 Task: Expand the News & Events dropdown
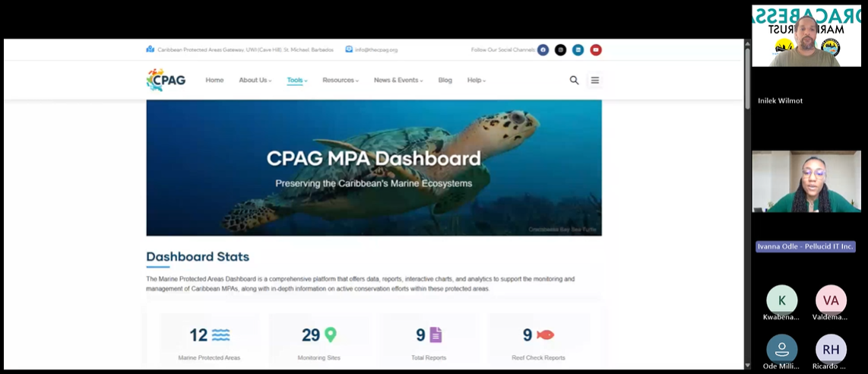398,80
